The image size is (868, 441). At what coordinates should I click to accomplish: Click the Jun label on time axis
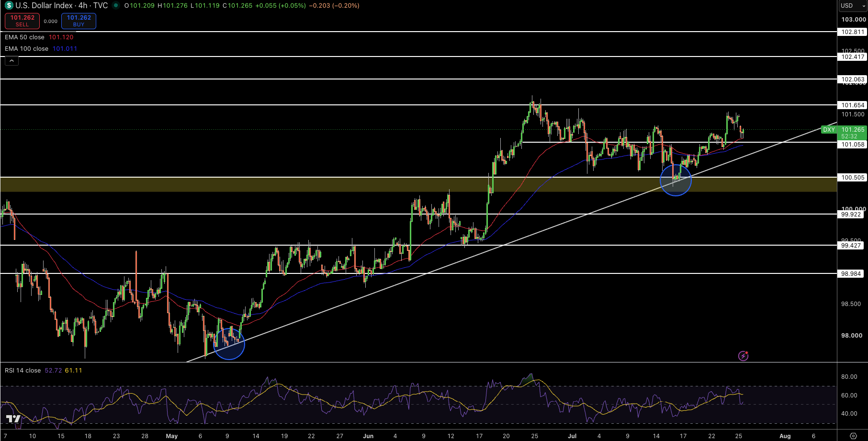368,436
